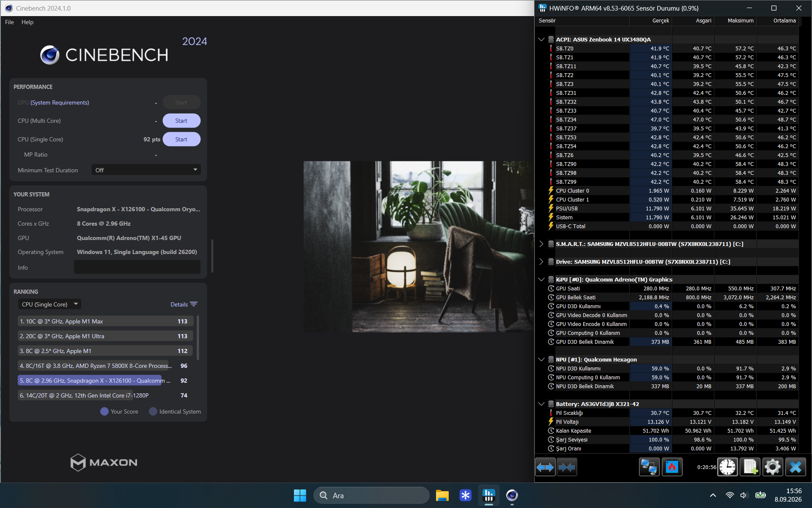Image resolution: width=812 pixels, height=508 pixels.
Task: Open the battery status tray icon
Action: pyautogui.click(x=760, y=495)
